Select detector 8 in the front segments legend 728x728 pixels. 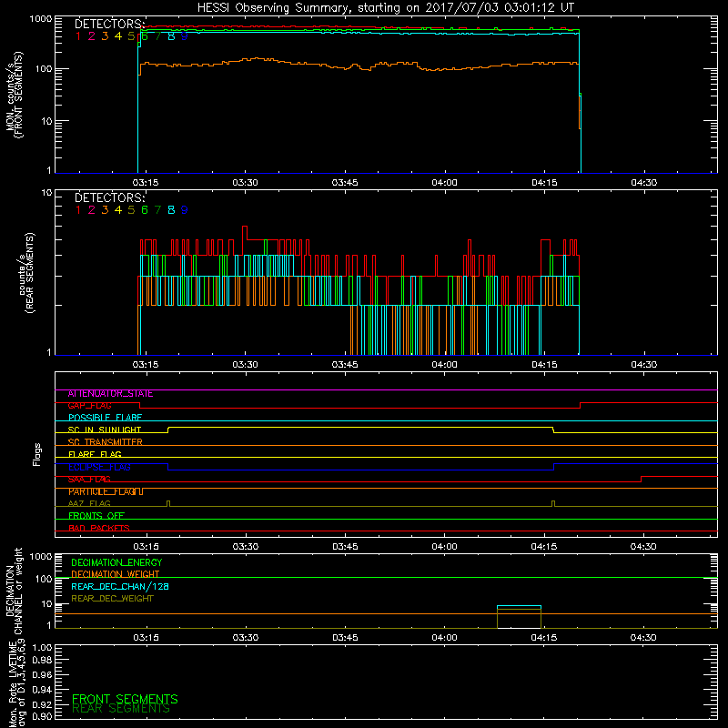coord(171,36)
